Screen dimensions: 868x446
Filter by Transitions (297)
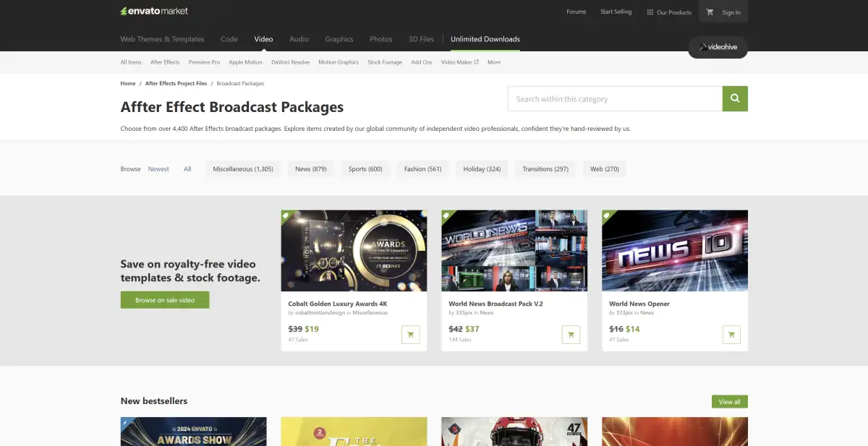pos(545,169)
